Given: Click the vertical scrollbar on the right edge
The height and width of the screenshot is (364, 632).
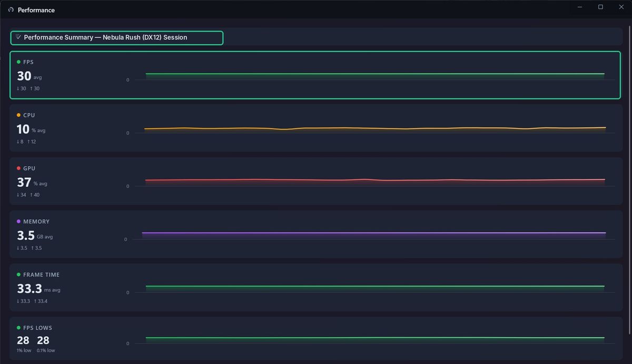Looking at the screenshot, I should click(x=628, y=180).
